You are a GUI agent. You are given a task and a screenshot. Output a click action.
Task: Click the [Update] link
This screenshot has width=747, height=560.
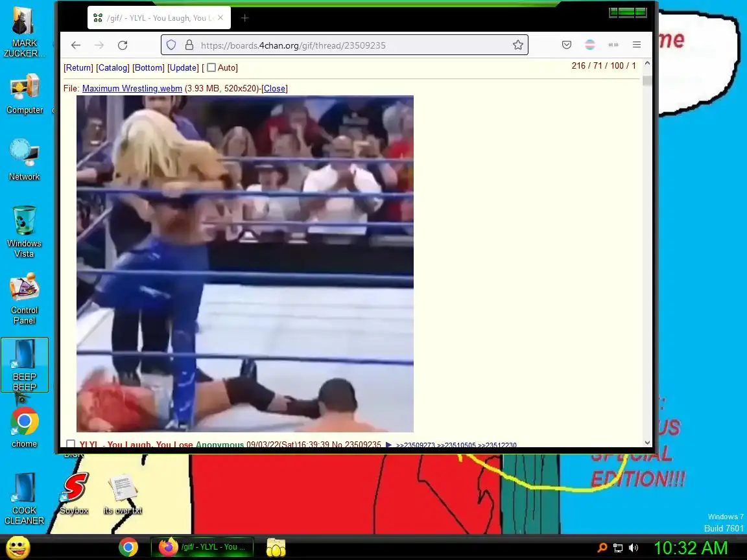(x=183, y=67)
